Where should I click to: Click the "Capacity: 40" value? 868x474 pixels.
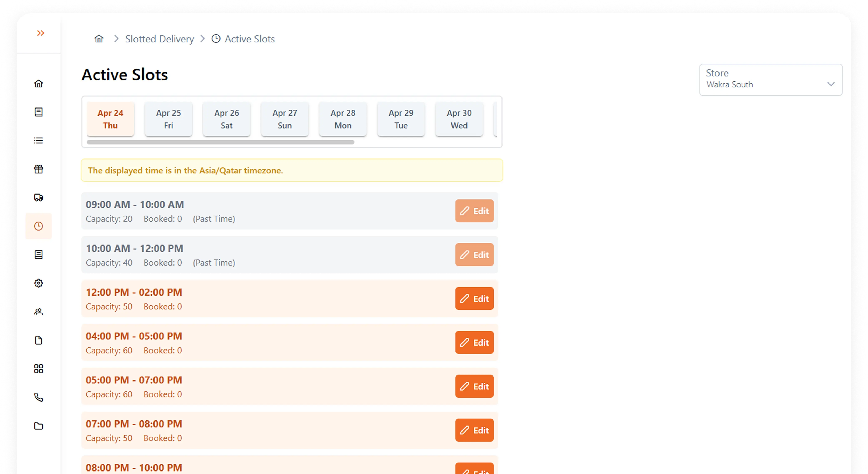point(109,263)
